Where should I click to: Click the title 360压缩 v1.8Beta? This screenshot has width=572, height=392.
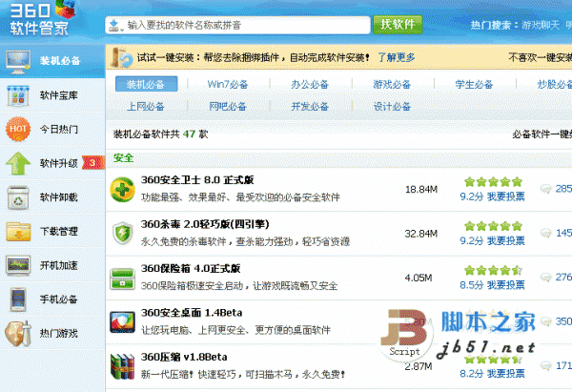[x=184, y=357]
